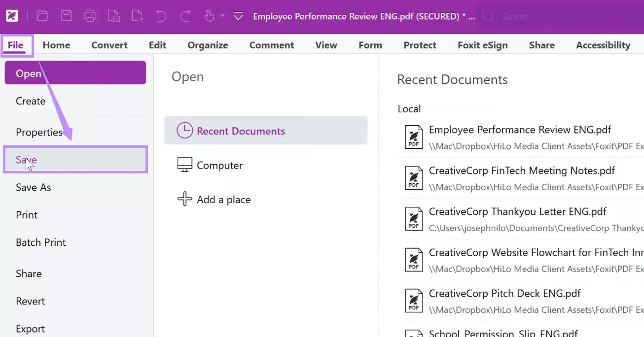The image size is (644, 337).
Task: Switch to the Protect tab
Action: point(420,45)
